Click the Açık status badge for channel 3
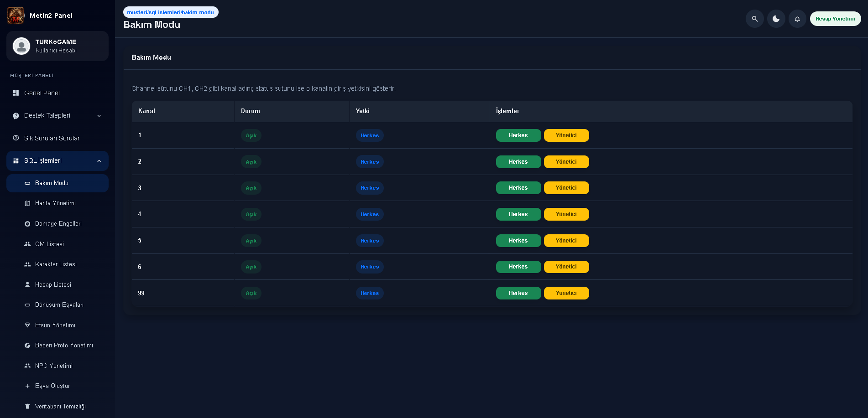This screenshot has height=418, width=868. point(251,188)
